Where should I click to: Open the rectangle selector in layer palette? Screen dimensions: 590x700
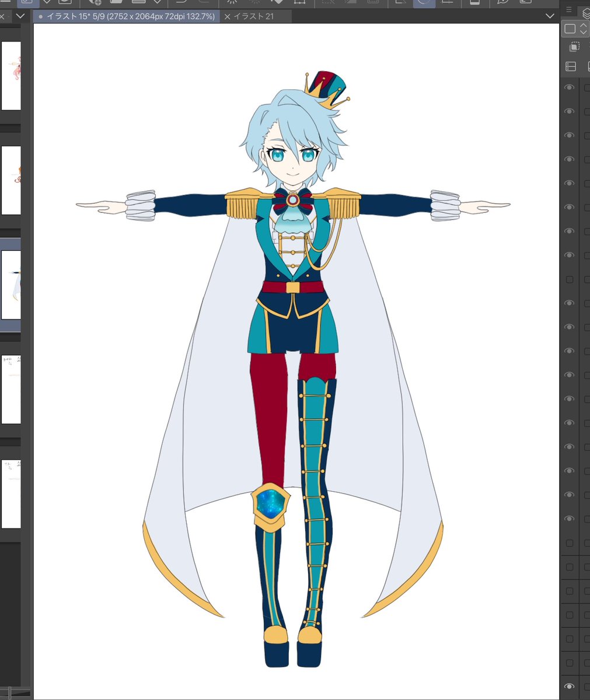(570, 29)
